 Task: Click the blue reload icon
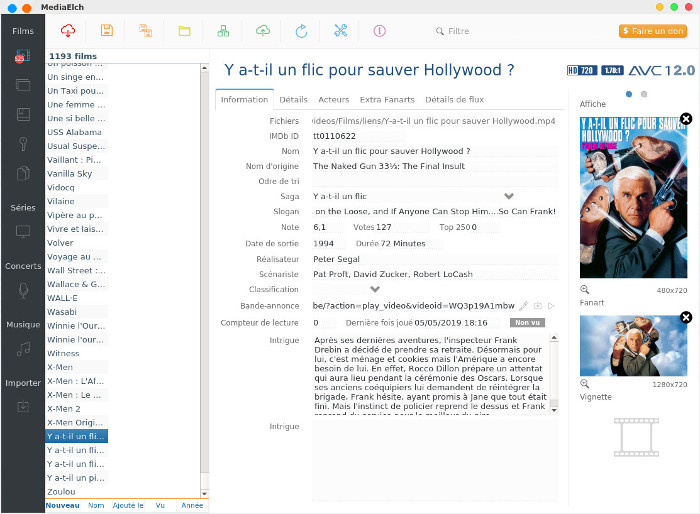[301, 31]
